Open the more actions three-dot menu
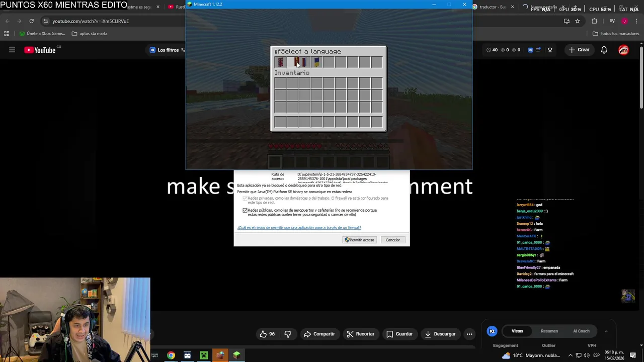The width and height of the screenshot is (644, 362). pyautogui.click(x=469, y=334)
